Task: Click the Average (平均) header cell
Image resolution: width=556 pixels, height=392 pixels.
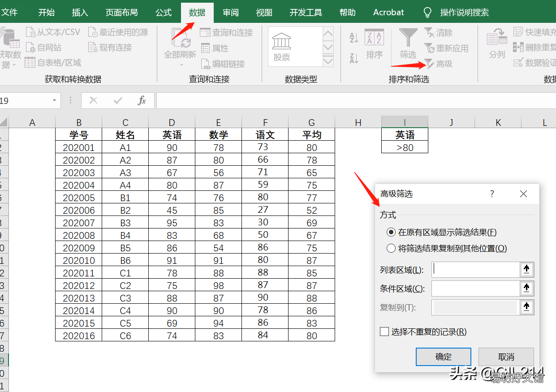Action: (312, 135)
